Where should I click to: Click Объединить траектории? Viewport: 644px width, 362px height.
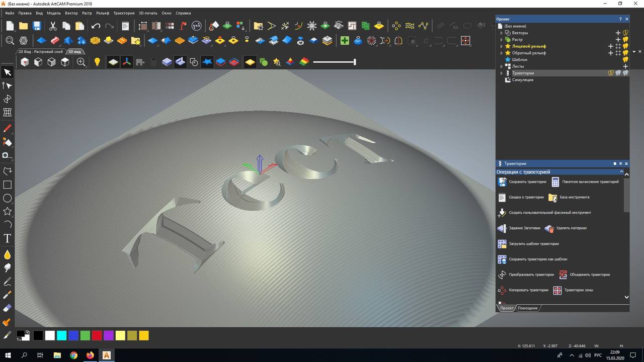point(584,275)
